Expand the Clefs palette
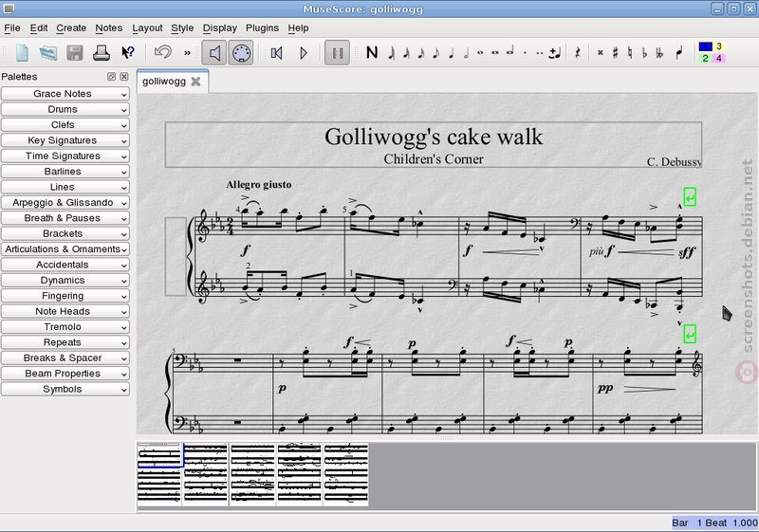The width and height of the screenshot is (759, 532). 65,125
